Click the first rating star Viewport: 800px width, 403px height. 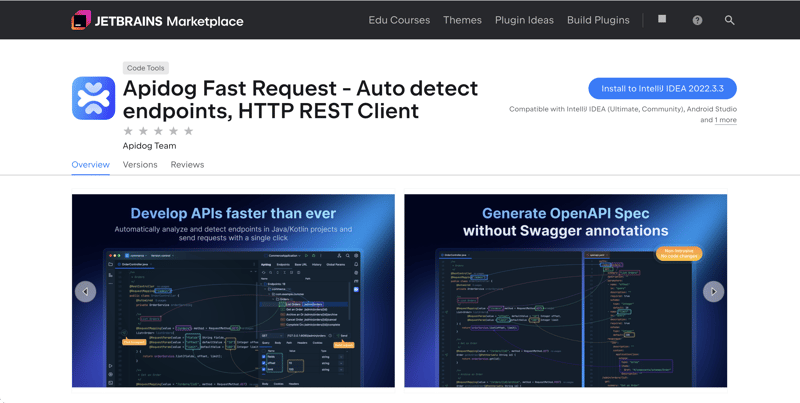click(128, 131)
